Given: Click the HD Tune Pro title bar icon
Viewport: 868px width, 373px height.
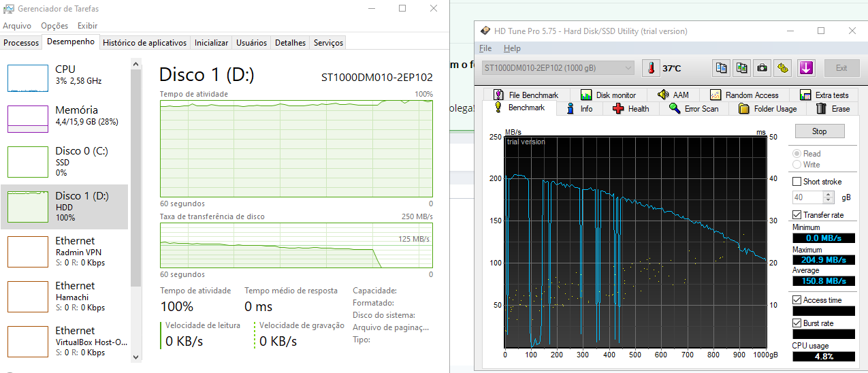Looking at the screenshot, I should click(x=485, y=31).
